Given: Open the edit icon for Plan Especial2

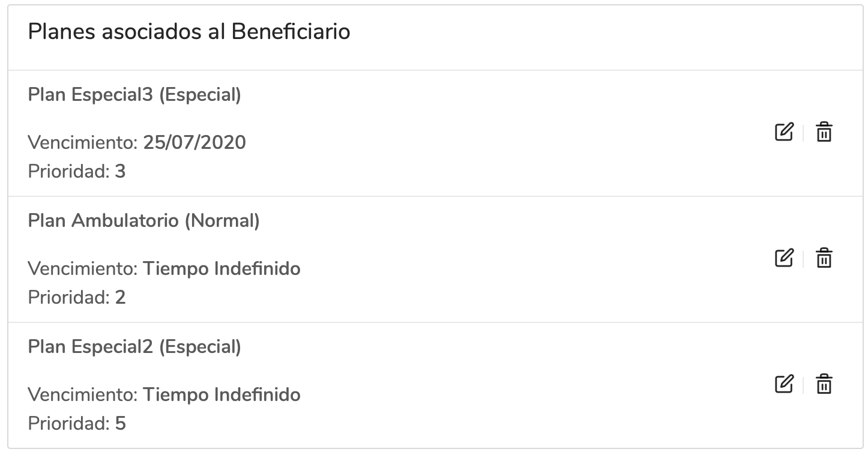Looking at the screenshot, I should (784, 384).
